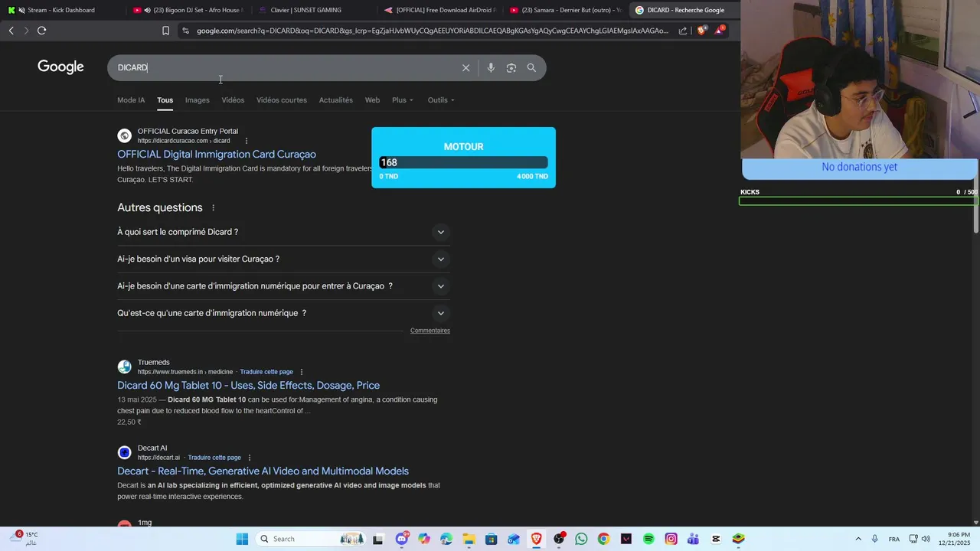Bookmark this page with the bookmark icon

coord(165,31)
